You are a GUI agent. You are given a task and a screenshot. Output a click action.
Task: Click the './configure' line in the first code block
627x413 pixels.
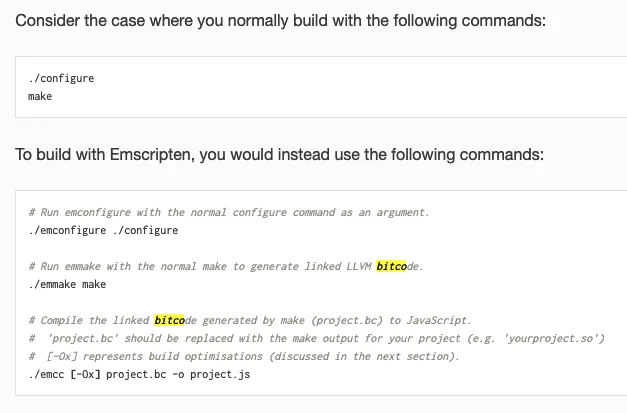(61, 78)
